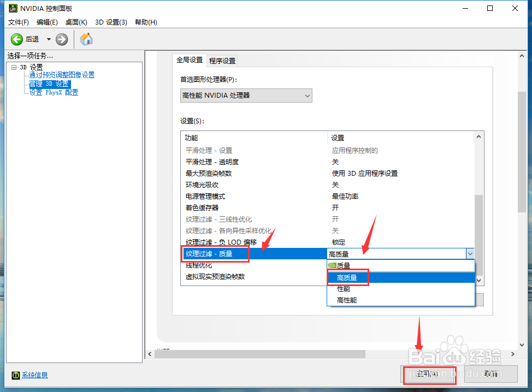Viewport: 532px width, 392px height.
Task: Click 锁定 setting value
Action: click(x=338, y=242)
